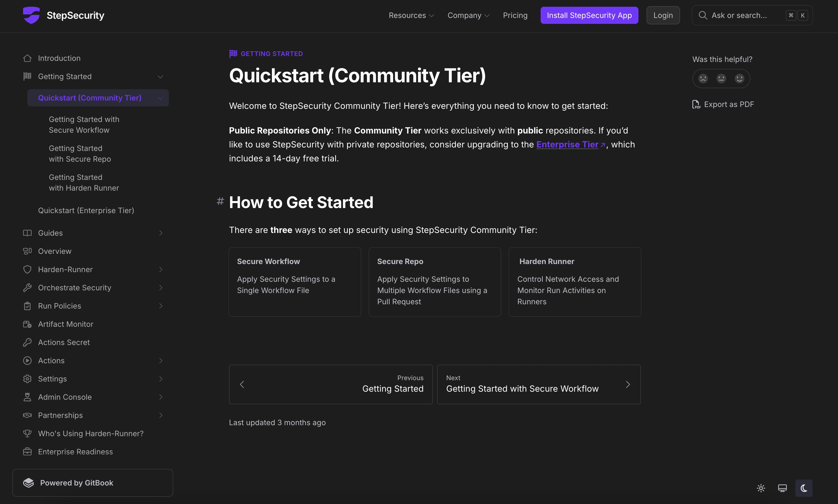This screenshot has width=838, height=504.
Task: Open the Secure Repo card
Action: tap(434, 282)
